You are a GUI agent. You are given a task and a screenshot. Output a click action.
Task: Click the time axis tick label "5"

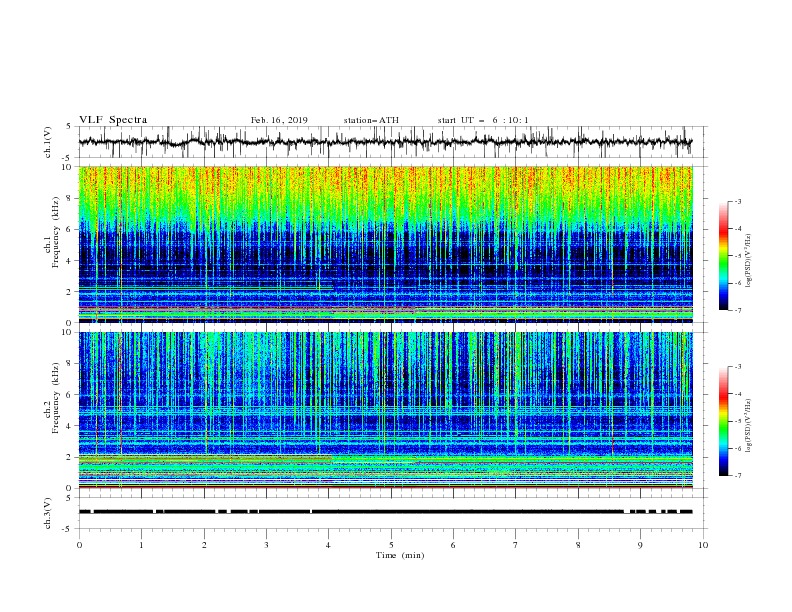391,545
